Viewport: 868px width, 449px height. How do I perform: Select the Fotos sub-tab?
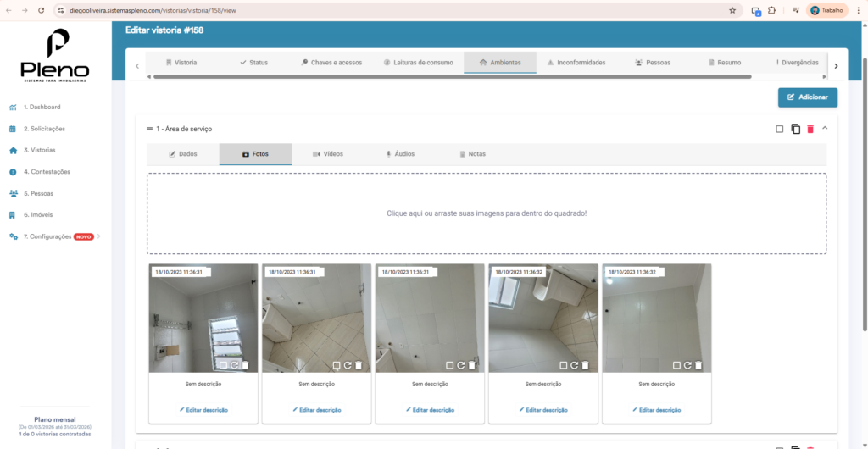coord(255,154)
